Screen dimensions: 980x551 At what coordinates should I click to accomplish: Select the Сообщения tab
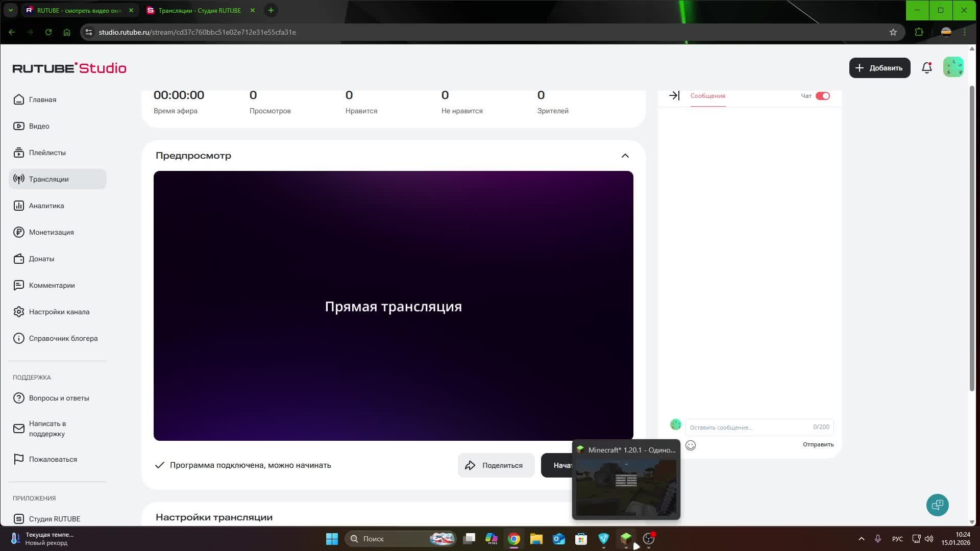707,96
